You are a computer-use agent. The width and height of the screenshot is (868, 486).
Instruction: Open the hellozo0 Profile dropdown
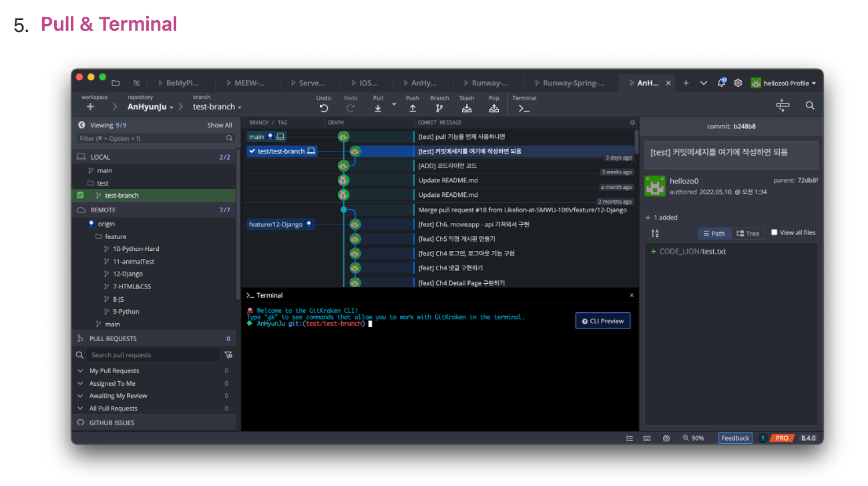(783, 83)
